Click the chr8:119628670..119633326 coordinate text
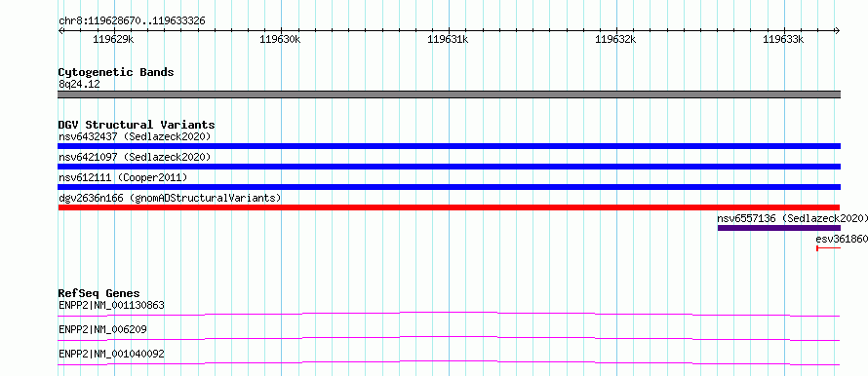Image resolution: width=868 pixels, height=376 pixels. pos(132,21)
